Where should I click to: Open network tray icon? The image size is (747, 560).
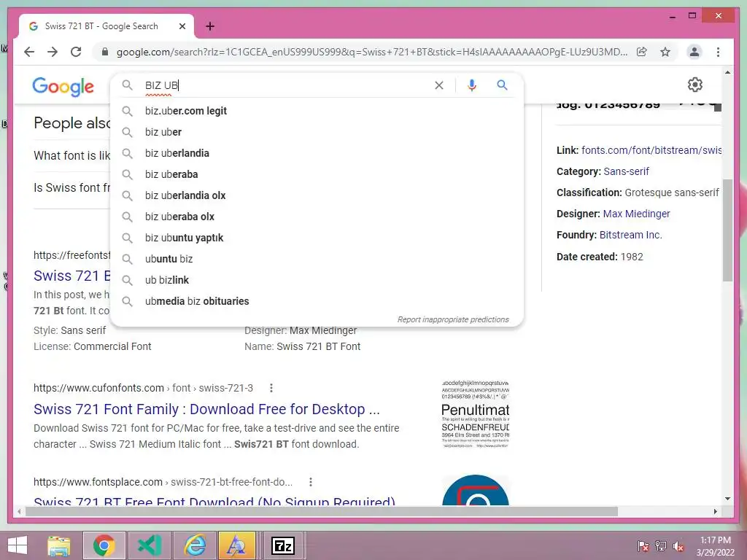click(x=661, y=546)
